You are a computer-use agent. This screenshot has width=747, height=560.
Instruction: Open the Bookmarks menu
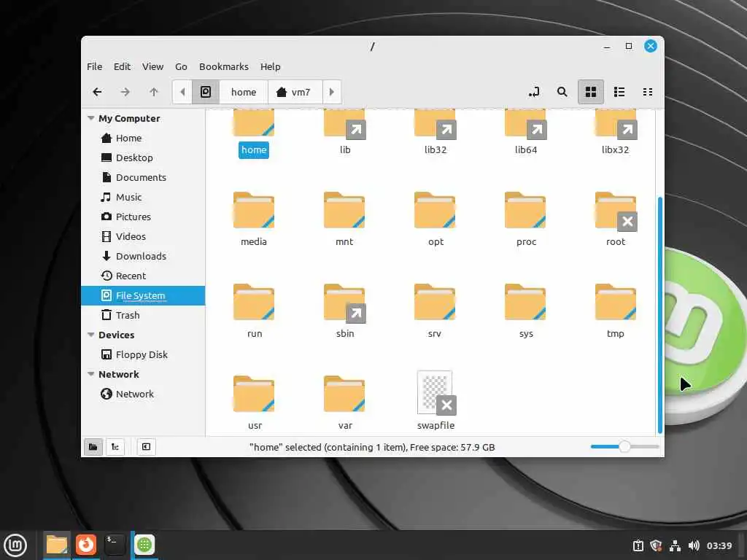(x=224, y=66)
